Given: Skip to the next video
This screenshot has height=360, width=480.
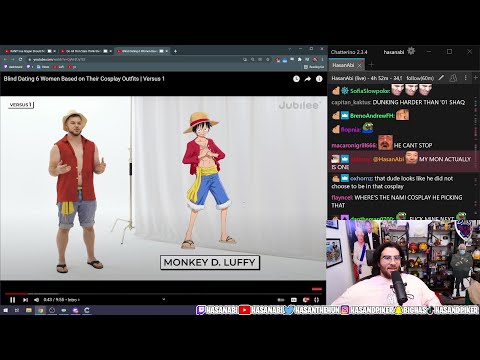Looking at the screenshot, I should 25,300.
